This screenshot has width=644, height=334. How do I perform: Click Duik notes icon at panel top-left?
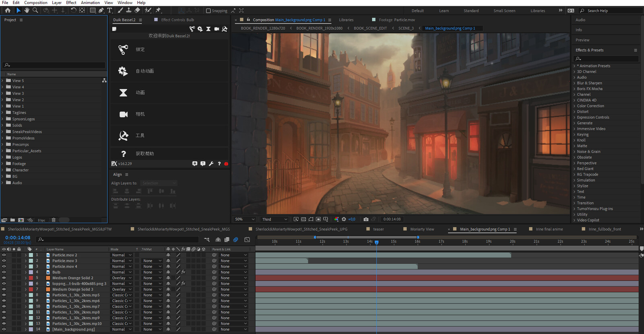tap(114, 29)
